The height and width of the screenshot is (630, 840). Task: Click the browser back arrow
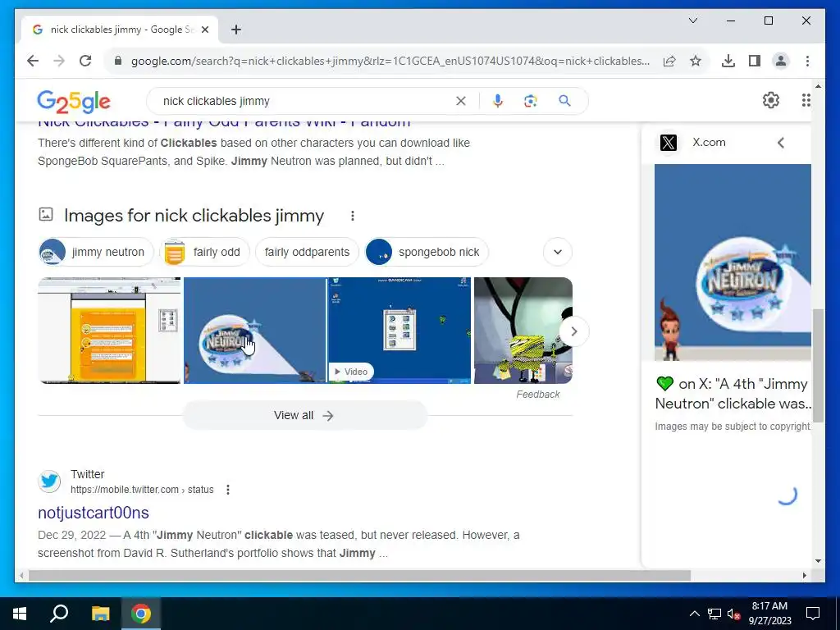point(33,61)
